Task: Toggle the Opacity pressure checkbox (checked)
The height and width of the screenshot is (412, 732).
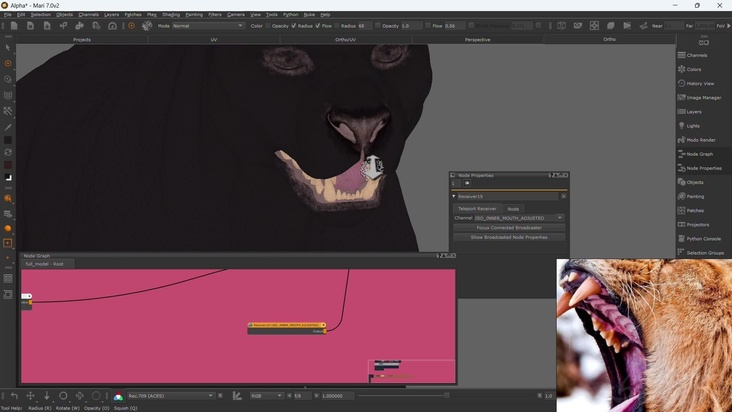Action: pos(293,26)
